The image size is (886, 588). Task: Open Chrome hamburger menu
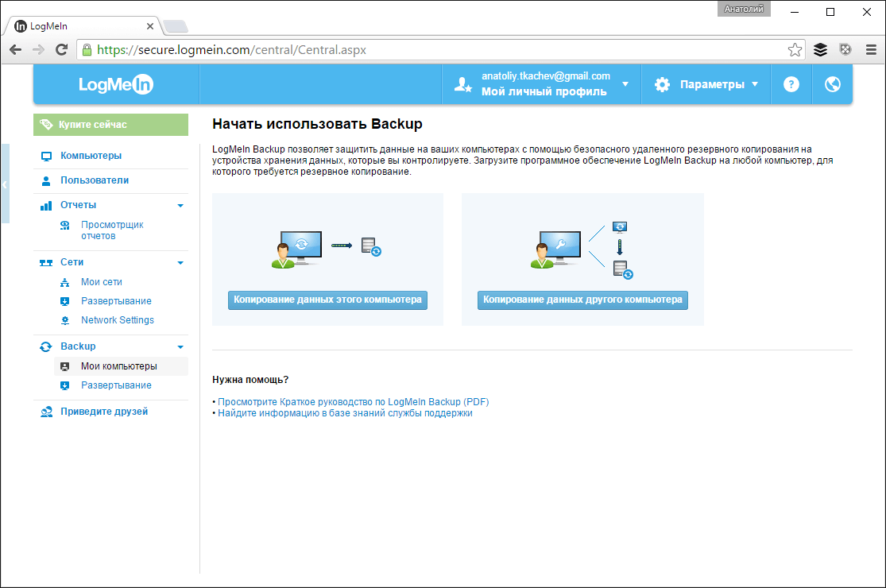click(871, 50)
